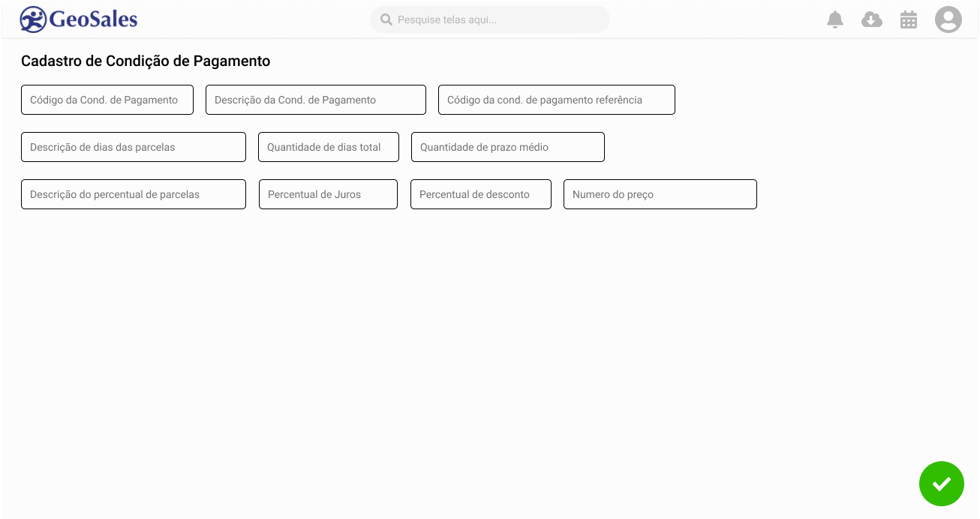
Task: Click Descrição do percentual de parcelas field
Action: pos(134,194)
